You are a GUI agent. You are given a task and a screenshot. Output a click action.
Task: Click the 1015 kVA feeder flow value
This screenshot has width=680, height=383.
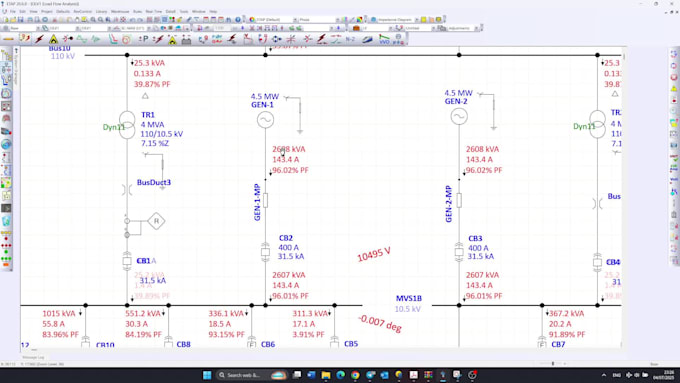(59, 313)
